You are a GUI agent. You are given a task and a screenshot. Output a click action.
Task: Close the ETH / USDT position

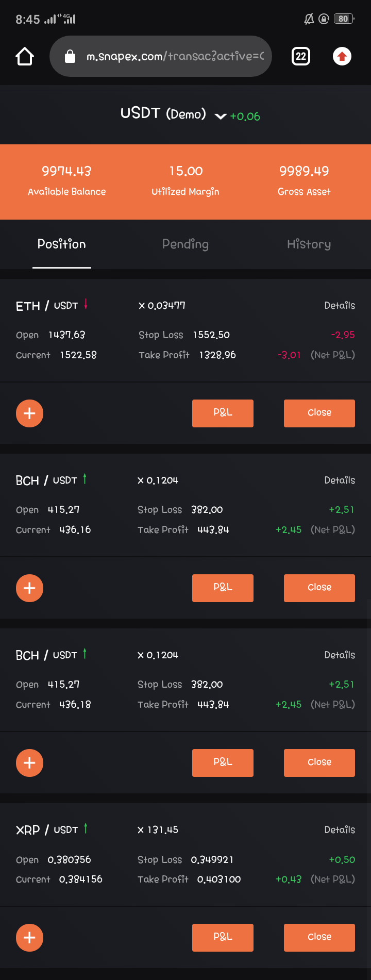point(319,413)
